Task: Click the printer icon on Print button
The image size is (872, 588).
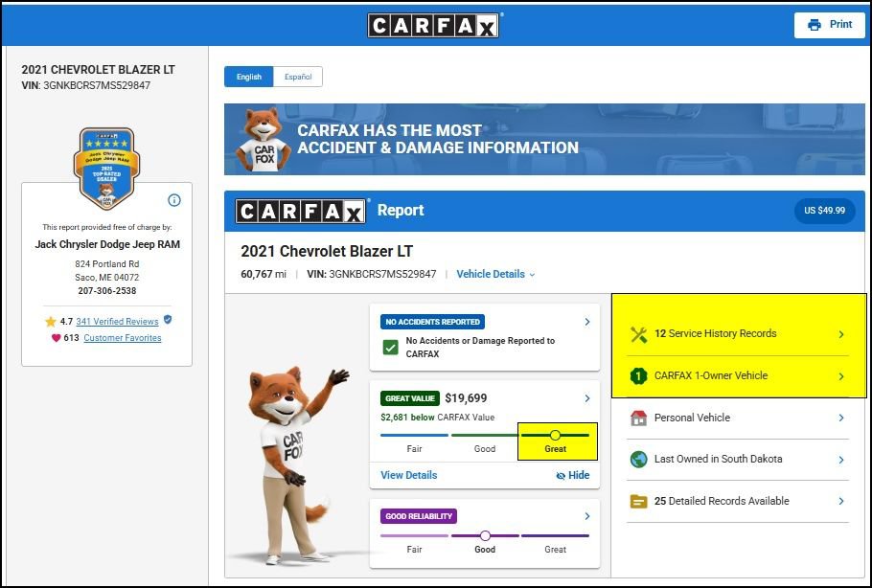Action: (815, 25)
